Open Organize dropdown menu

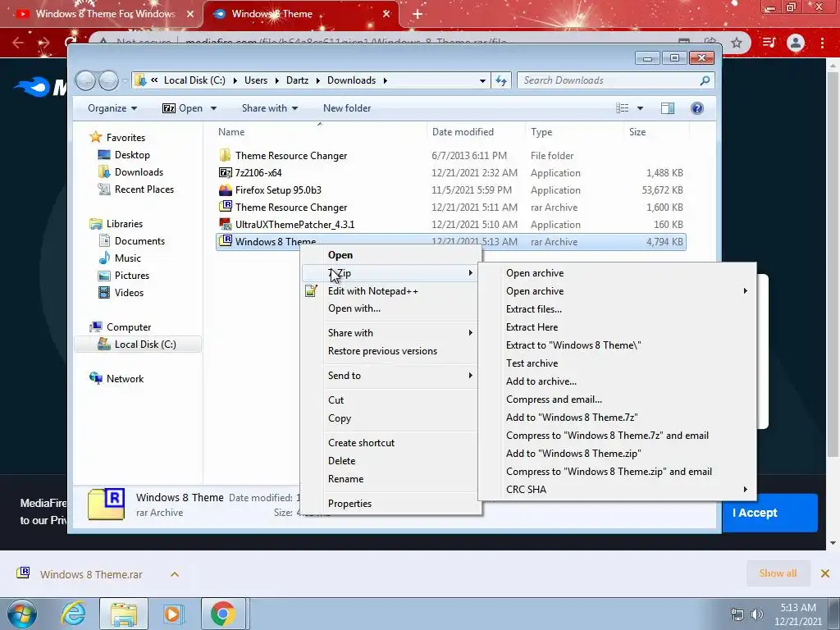coord(112,108)
